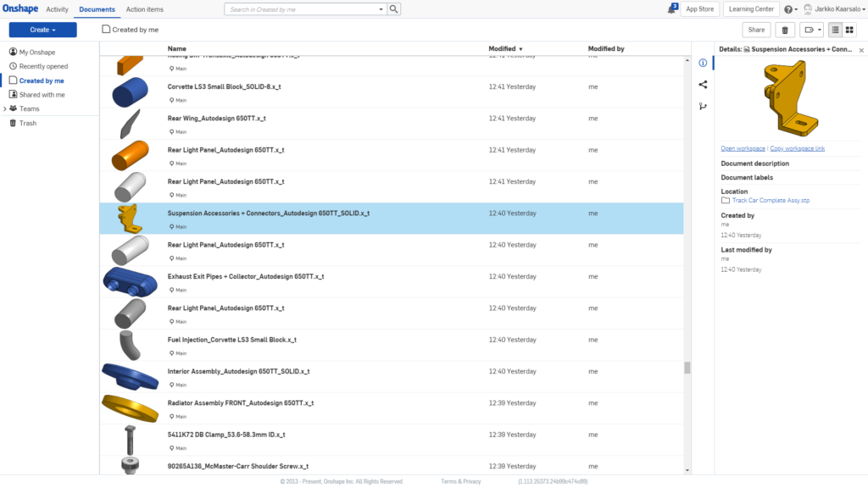
Task: Select Shared with me in sidebar
Action: click(36, 95)
